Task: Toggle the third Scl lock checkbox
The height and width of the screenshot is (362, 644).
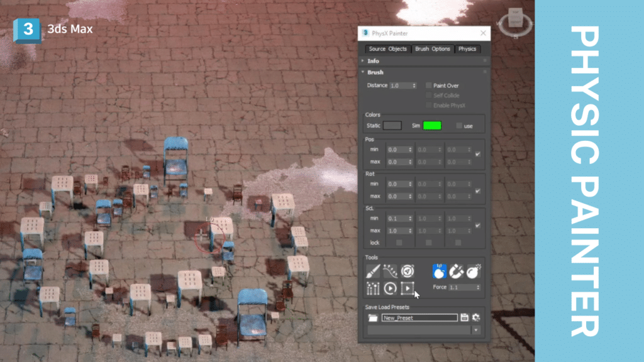Action: coord(458,243)
